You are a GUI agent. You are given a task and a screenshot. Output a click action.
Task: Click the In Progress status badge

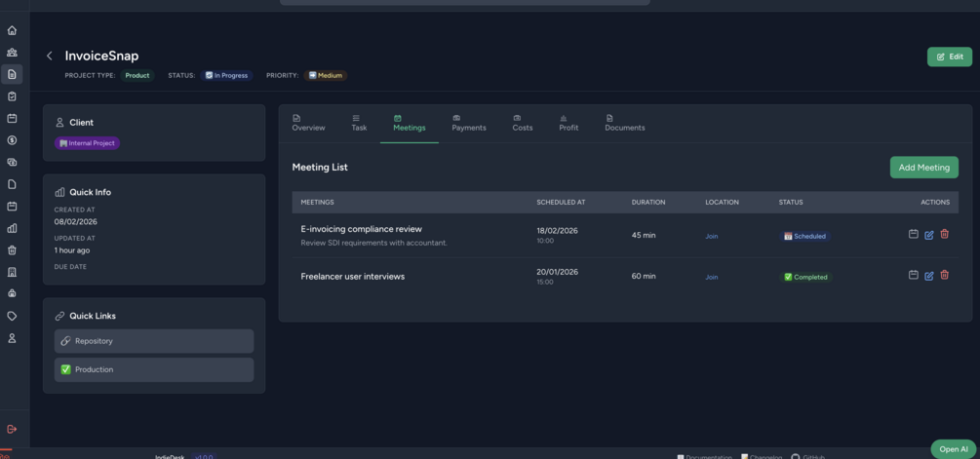click(226, 76)
